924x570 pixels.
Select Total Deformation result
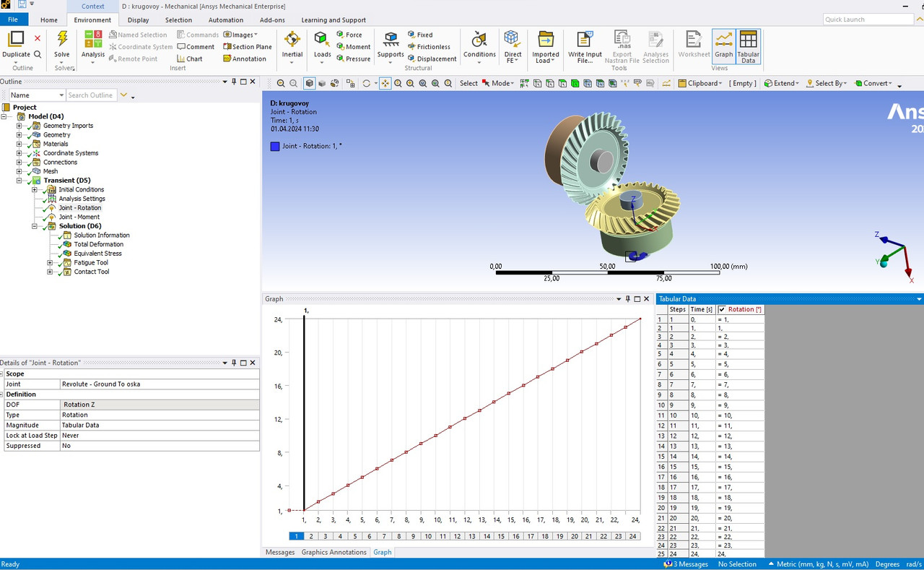pyautogui.click(x=100, y=244)
